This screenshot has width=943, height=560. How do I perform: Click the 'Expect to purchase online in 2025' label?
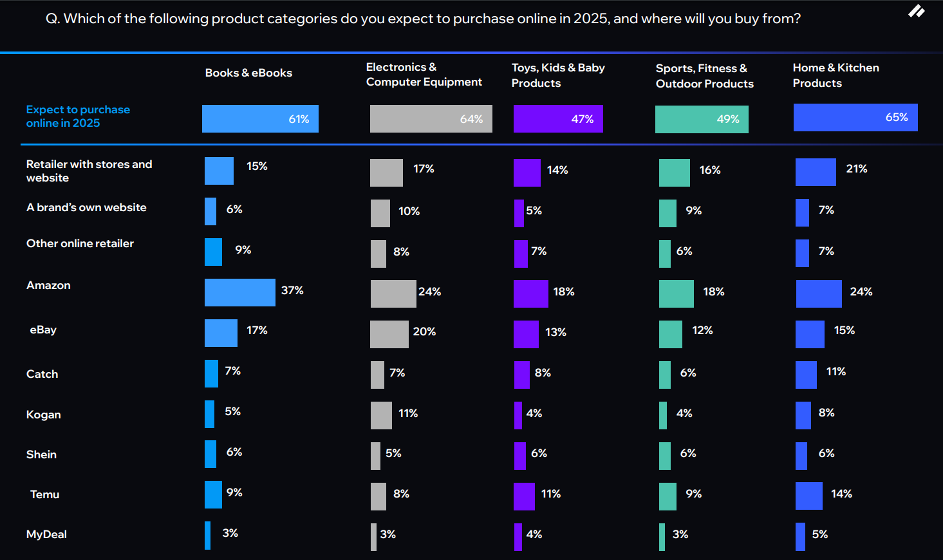point(78,117)
